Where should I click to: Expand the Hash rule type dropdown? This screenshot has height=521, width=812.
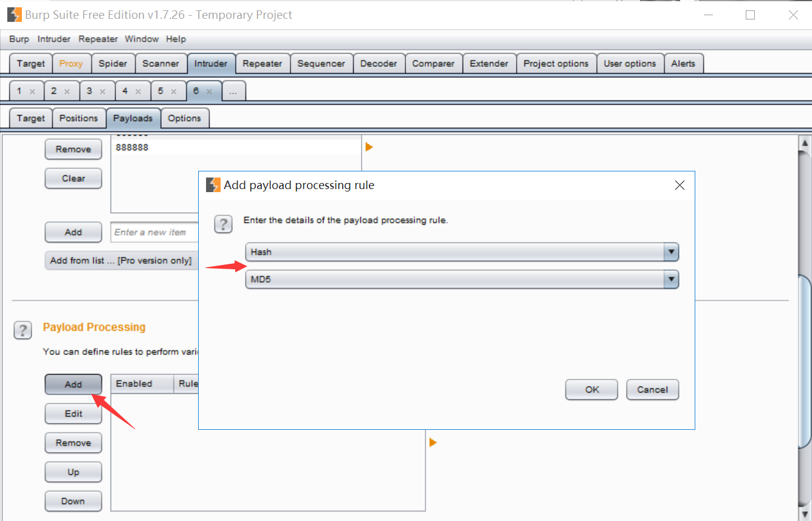click(671, 252)
